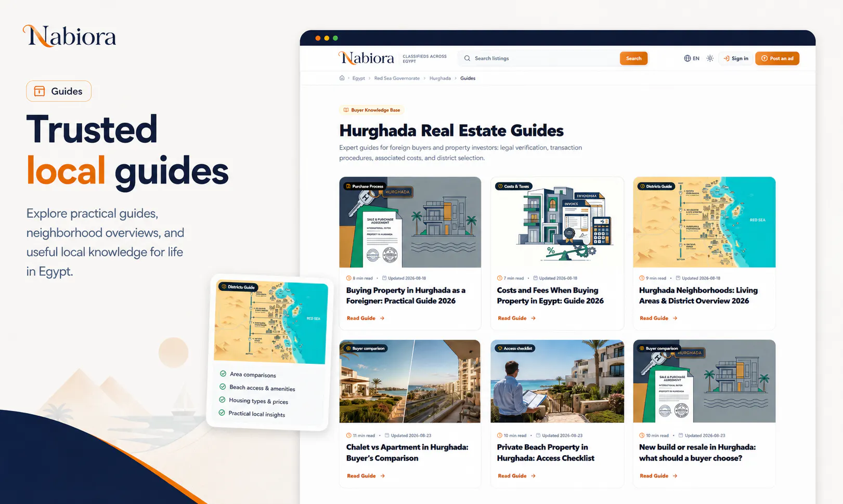Click the check icon next to Area comparisons
This screenshot has height=504, width=843.
(x=223, y=374)
